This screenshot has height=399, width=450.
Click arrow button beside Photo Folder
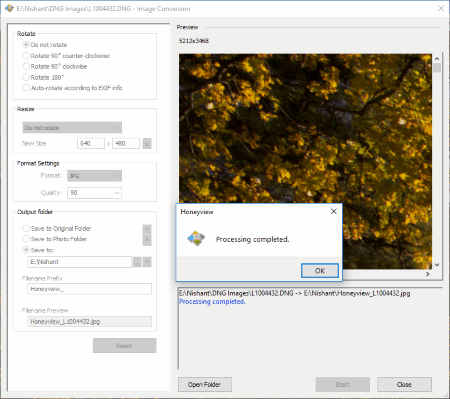coord(147,240)
